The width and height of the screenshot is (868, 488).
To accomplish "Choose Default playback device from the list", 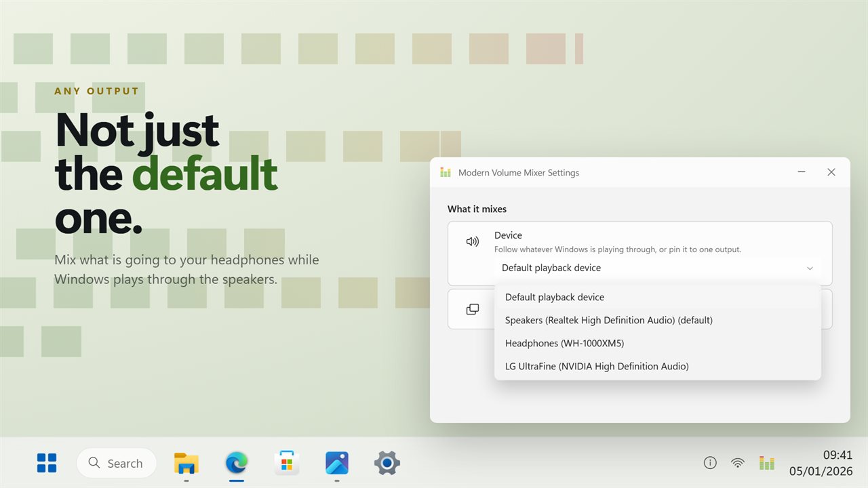I will click(x=658, y=297).
